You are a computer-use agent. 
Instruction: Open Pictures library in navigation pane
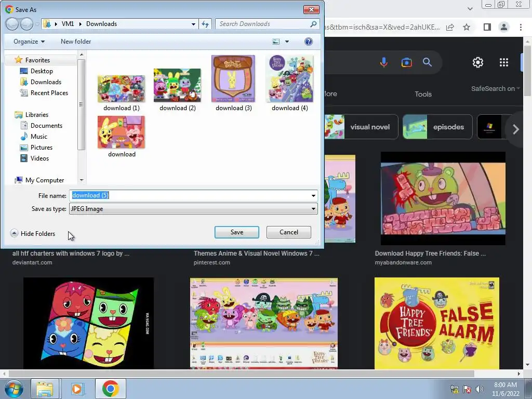coord(42,147)
